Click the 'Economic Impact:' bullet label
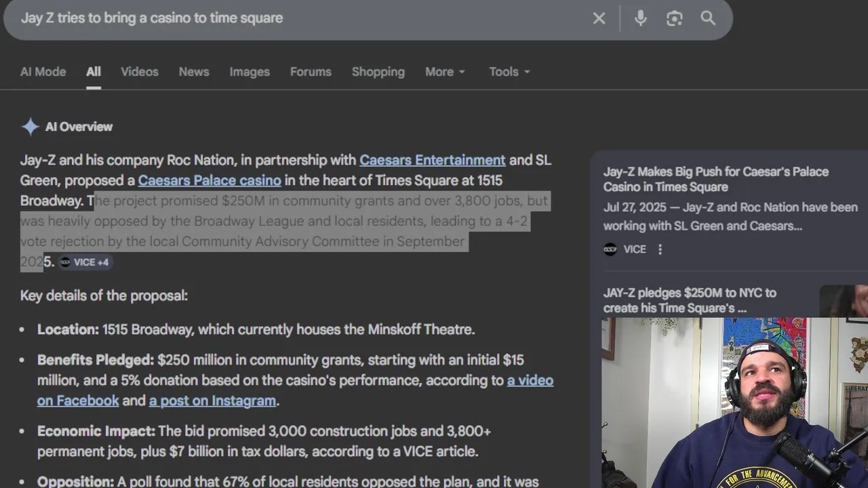 tap(96, 431)
